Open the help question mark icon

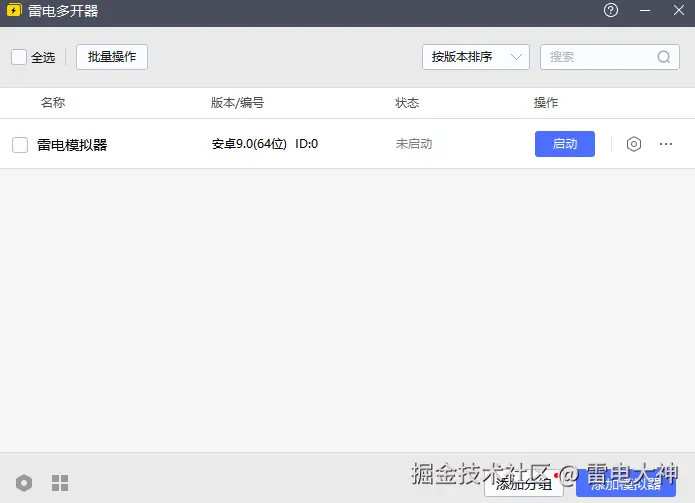click(x=611, y=10)
